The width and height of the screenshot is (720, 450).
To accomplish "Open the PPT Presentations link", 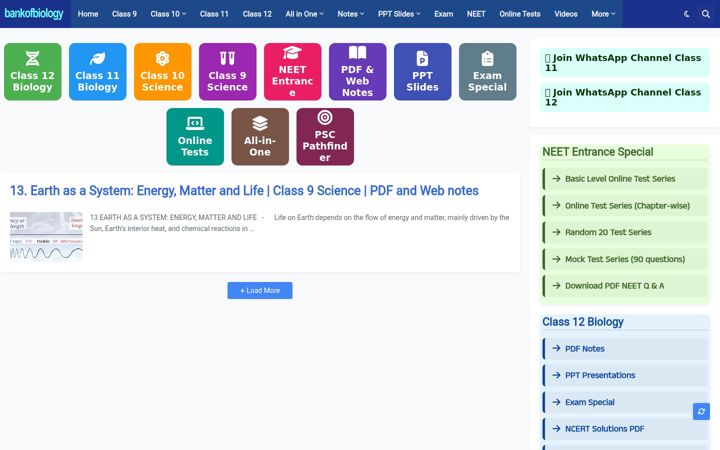I will (624, 375).
